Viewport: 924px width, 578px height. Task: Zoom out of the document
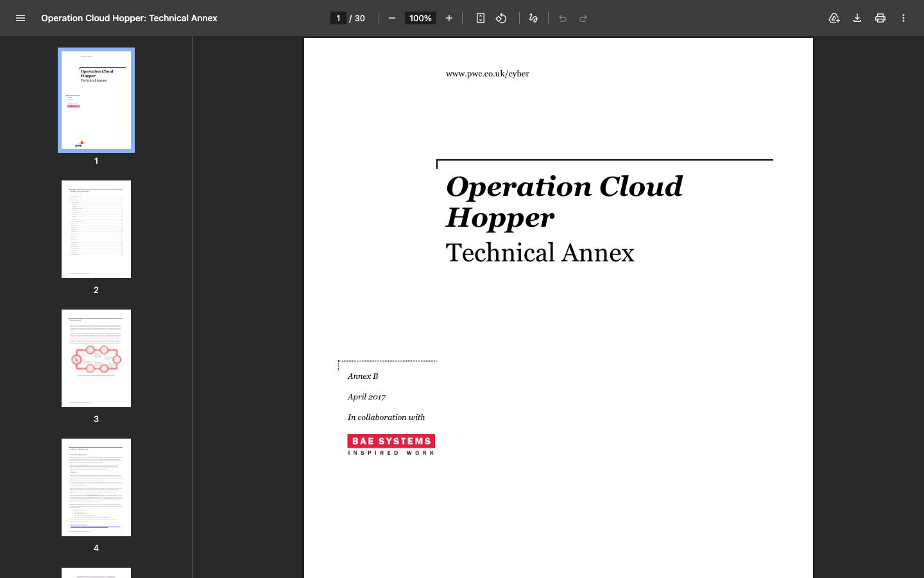click(392, 18)
